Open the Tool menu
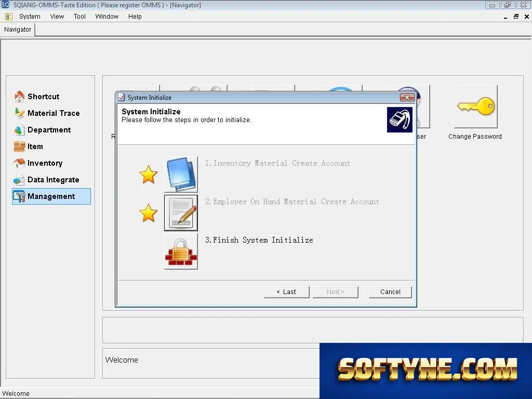532x399 pixels. [x=79, y=16]
